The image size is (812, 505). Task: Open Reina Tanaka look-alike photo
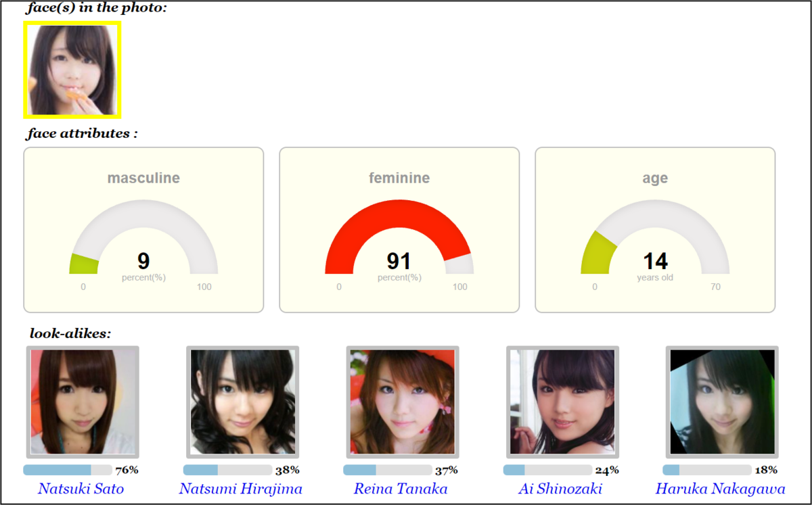tap(403, 402)
